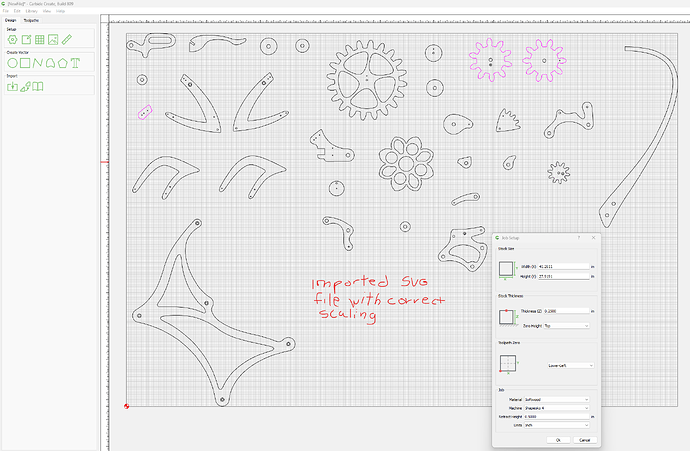Open the File menu
The height and width of the screenshot is (451, 690).
pos(6,11)
